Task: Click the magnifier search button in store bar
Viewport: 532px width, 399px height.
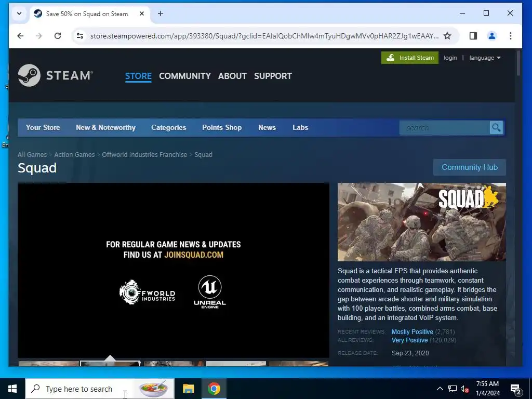Action: [496, 128]
